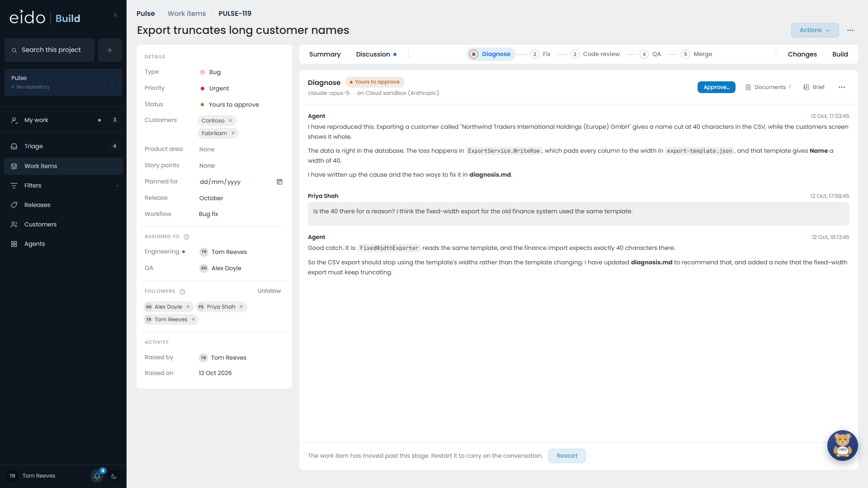Remove Contoso customer tag
The height and width of the screenshot is (488, 868).
click(230, 121)
